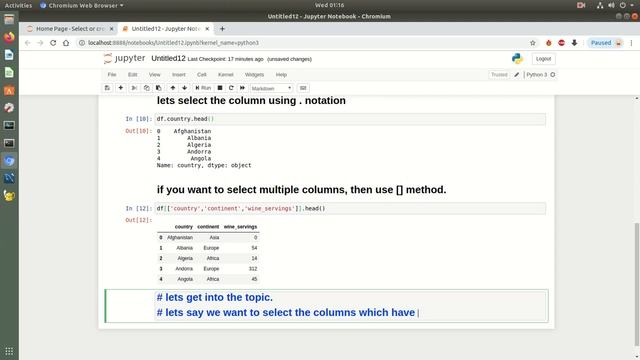The height and width of the screenshot is (360, 640).
Task: Open Chromium Web Browser app menu
Action: point(82,5)
